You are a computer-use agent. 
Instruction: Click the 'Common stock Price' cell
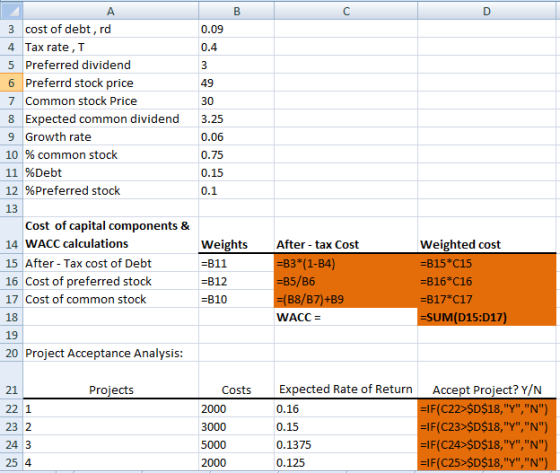click(x=111, y=101)
